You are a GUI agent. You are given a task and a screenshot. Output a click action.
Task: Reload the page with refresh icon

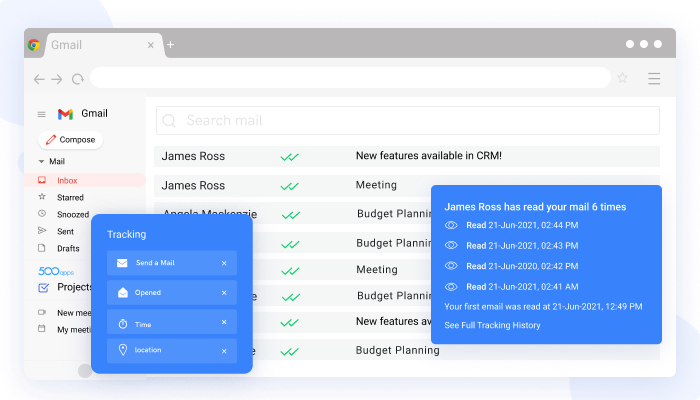click(x=78, y=79)
